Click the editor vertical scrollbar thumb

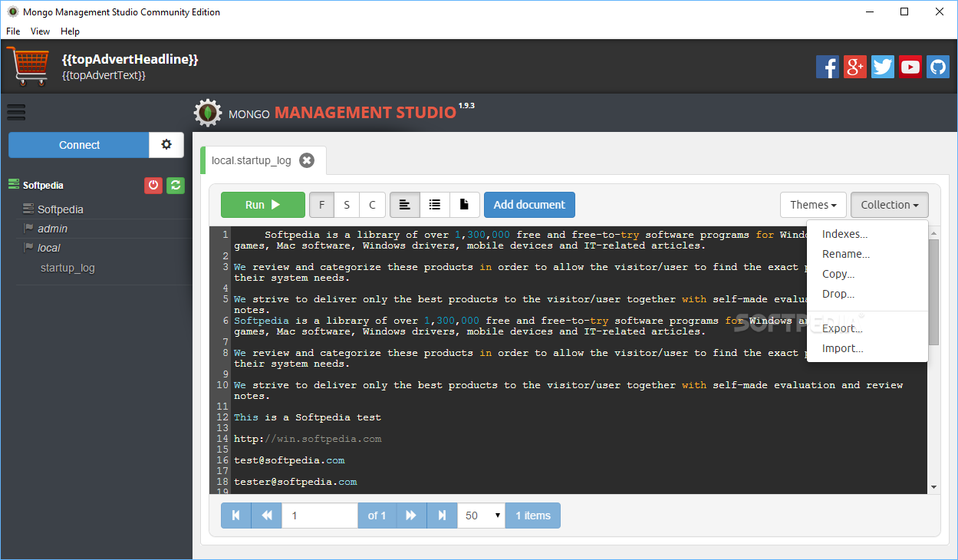933,292
